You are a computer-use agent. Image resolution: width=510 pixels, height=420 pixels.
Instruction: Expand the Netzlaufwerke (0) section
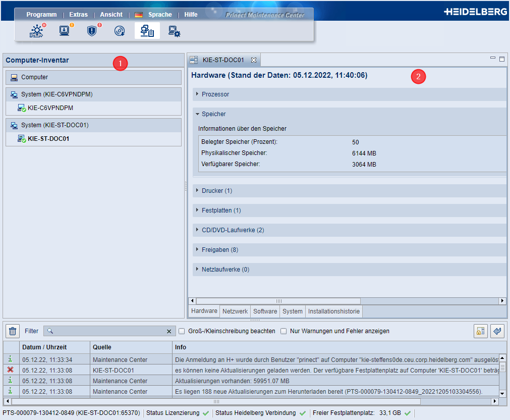pos(197,269)
